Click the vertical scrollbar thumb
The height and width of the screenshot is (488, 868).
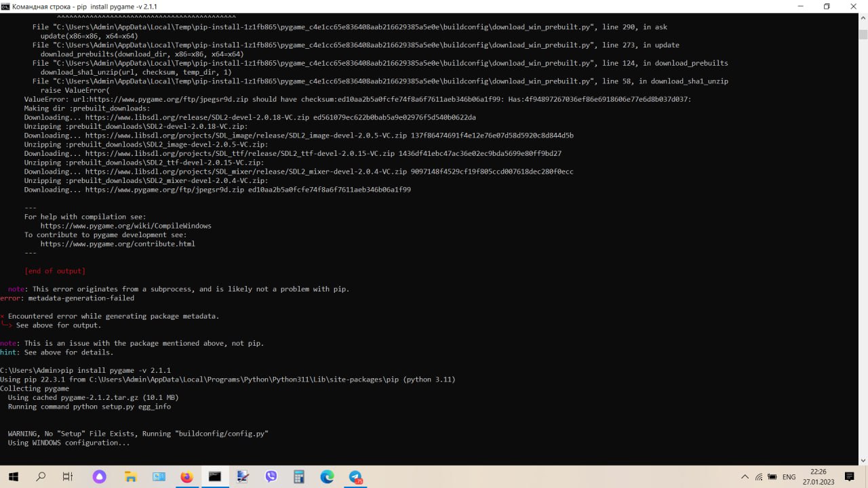pyautogui.click(x=863, y=35)
